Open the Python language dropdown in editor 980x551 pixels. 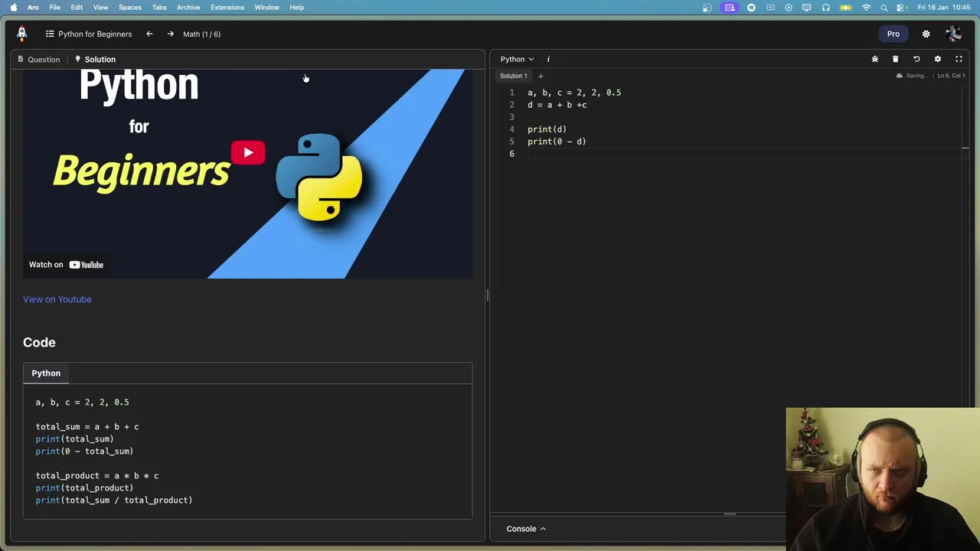point(517,59)
